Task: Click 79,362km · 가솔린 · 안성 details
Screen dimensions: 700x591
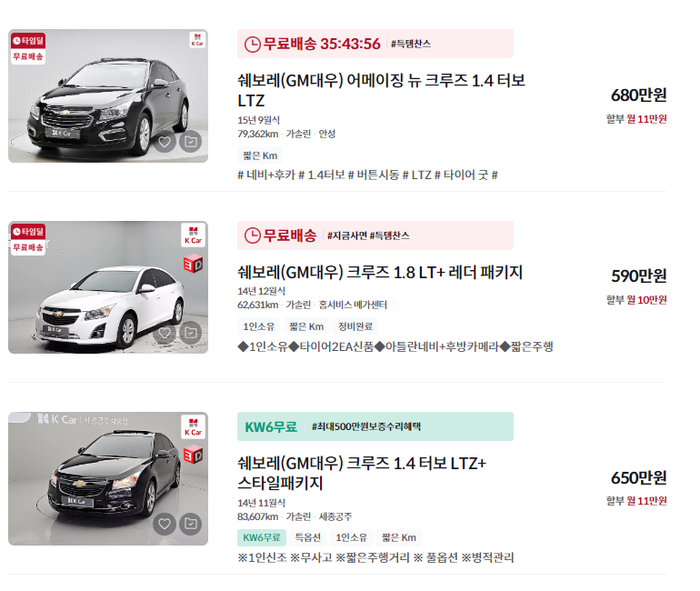Action: point(286,134)
